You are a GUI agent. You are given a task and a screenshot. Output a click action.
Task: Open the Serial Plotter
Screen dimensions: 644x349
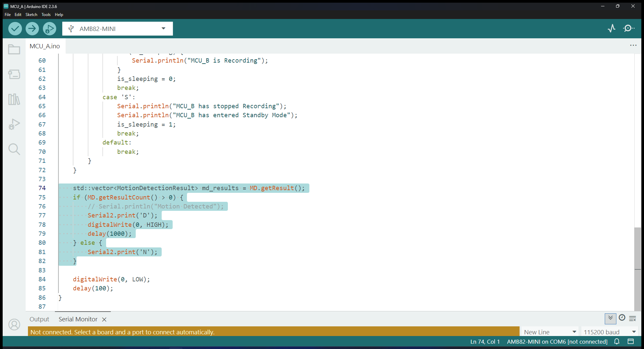point(611,28)
